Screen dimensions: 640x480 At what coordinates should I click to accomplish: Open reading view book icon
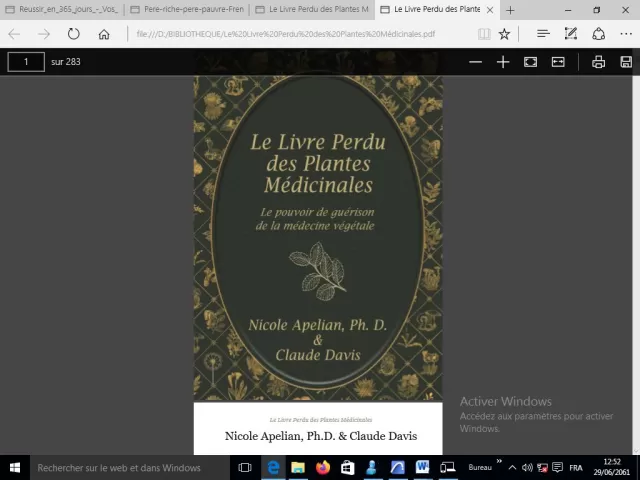coord(484,34)
